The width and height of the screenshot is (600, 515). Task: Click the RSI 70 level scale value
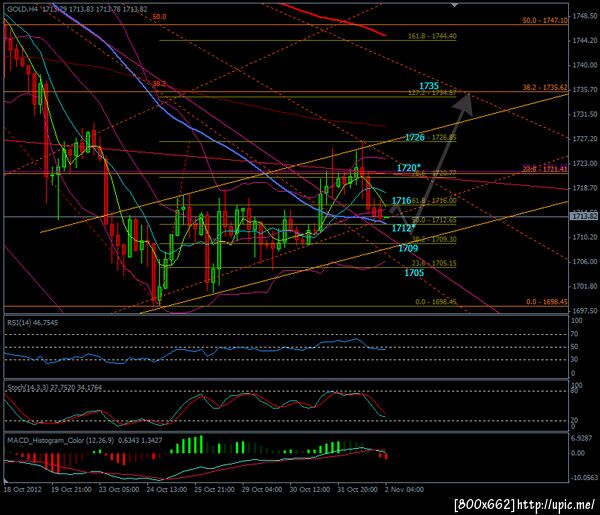[x=574, y=334]
